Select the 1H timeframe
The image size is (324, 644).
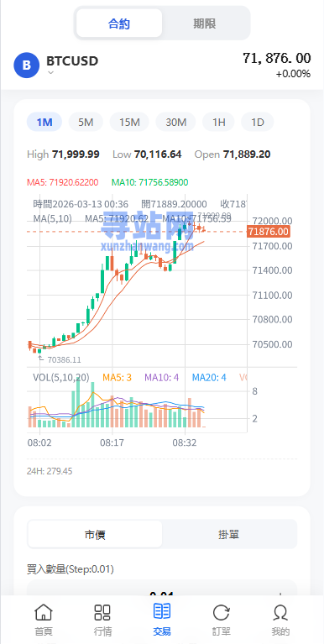pos(219,122)
